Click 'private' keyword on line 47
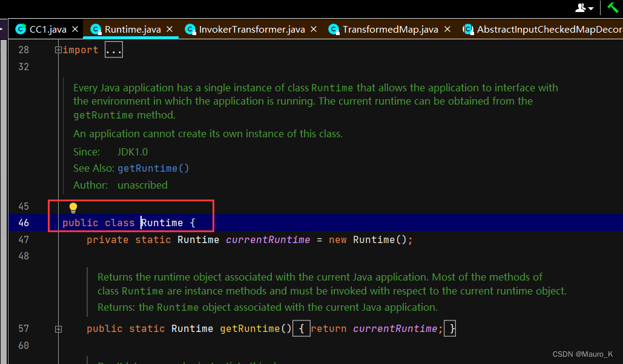The width and height of the screenshot is (623, 364). (x=108, y=240)
